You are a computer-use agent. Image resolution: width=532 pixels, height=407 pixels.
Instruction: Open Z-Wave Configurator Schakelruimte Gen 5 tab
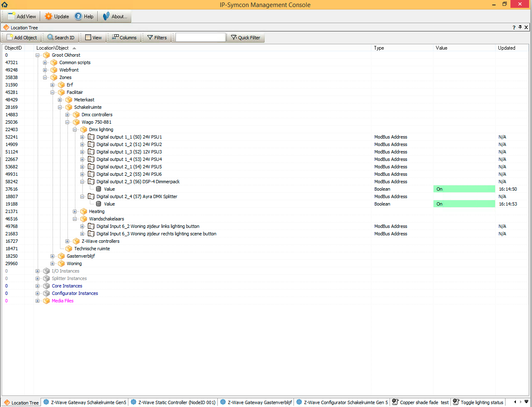(342, 402)
